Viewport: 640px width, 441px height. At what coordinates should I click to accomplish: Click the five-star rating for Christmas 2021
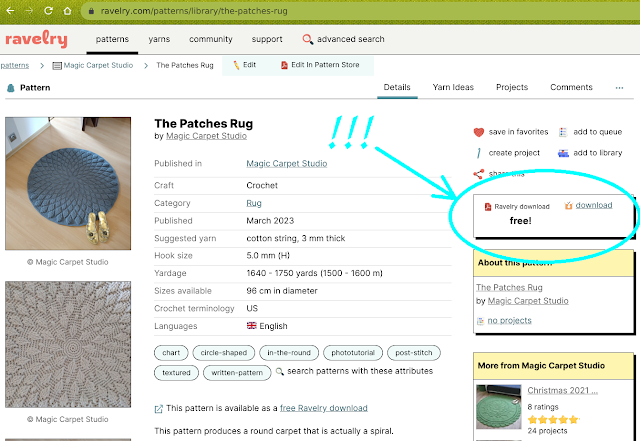tap(553, 419)
